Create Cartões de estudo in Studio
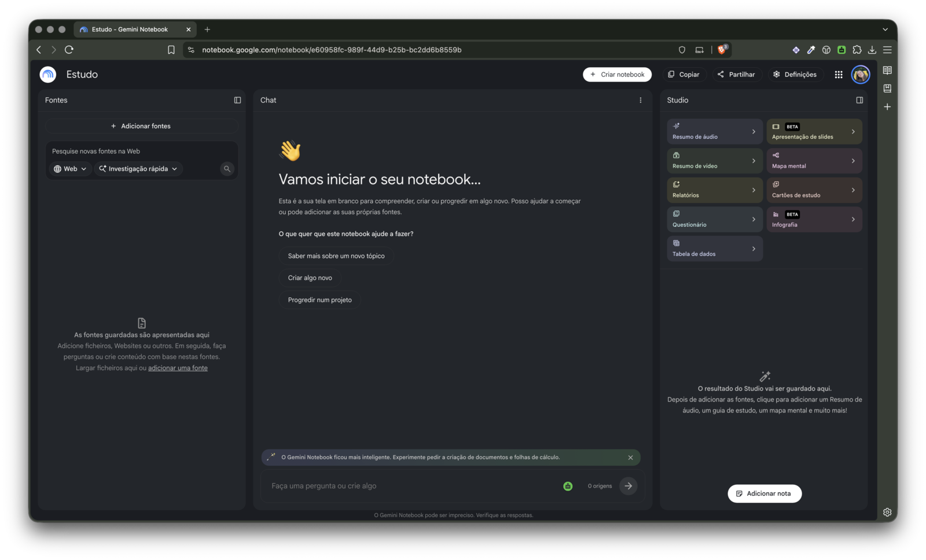 (x=814, y=190)
